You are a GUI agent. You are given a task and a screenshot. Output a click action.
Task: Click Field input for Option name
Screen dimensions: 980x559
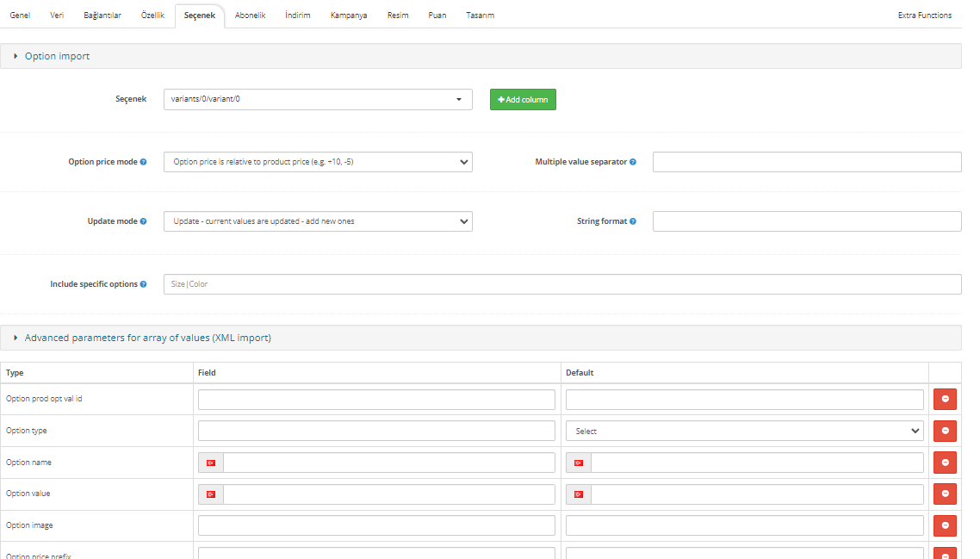(388, 463)
